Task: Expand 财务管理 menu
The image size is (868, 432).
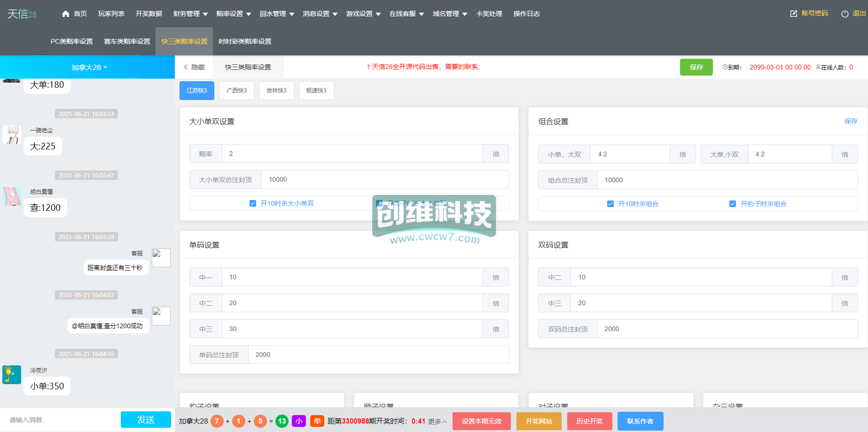Action: (190, 14)
